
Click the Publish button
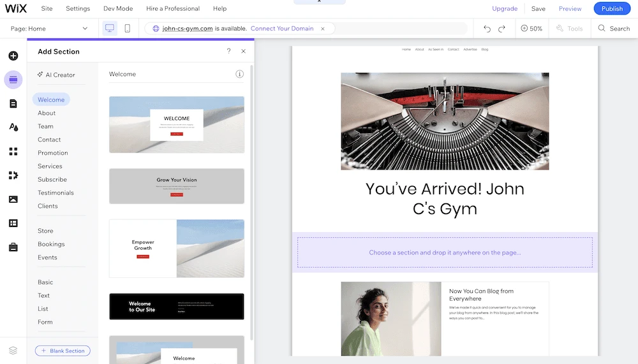tap(612, 8)
